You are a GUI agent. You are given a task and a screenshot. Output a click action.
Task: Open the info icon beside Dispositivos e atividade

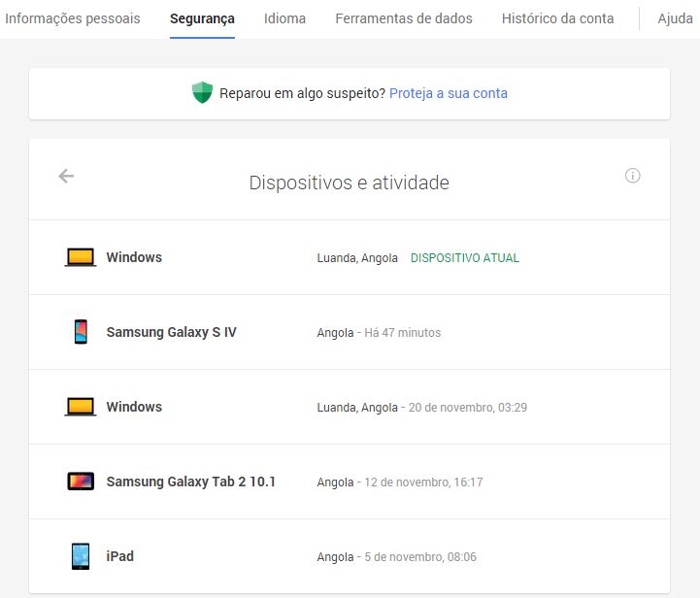pyautogui.click(x=632, y=176)
